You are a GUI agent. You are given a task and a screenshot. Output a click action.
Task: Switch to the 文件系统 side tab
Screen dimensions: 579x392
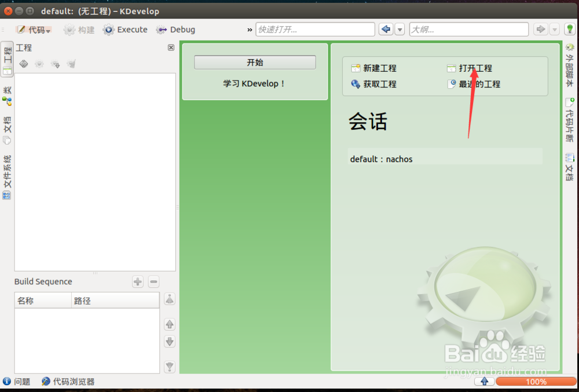pyautogui.click(x=8, y=177)
